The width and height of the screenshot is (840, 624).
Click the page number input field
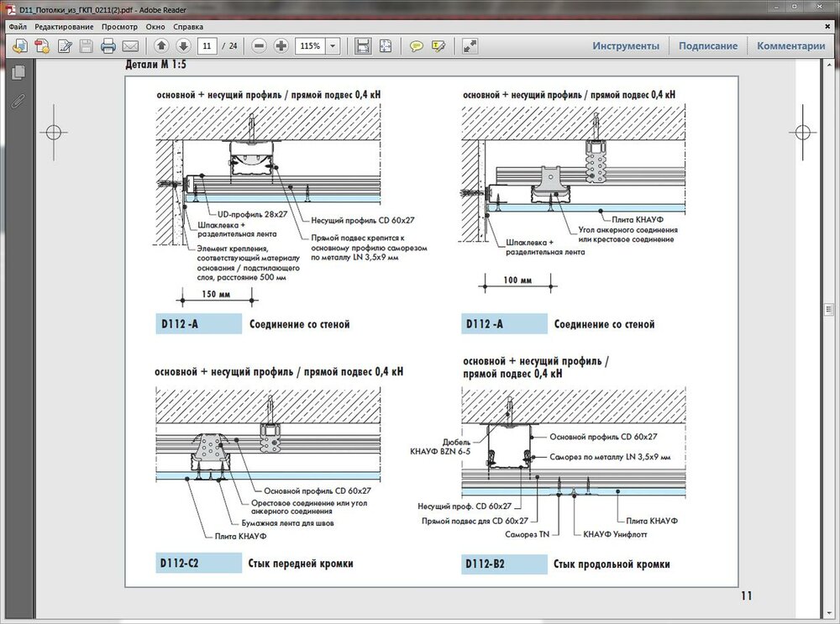tap(207, 46)
